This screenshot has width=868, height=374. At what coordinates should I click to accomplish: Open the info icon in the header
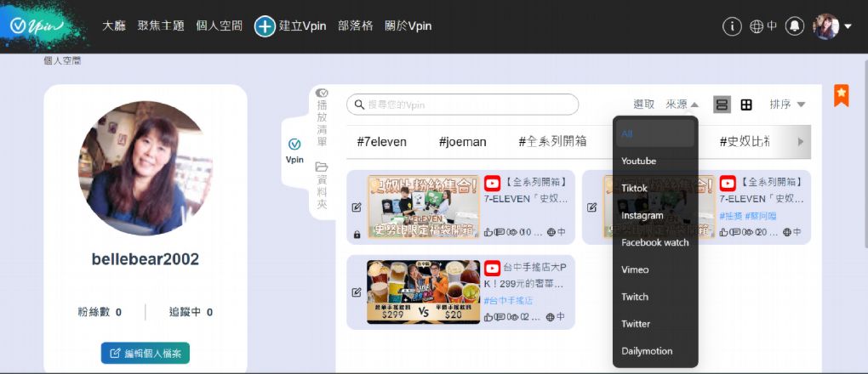coord(732,26)
